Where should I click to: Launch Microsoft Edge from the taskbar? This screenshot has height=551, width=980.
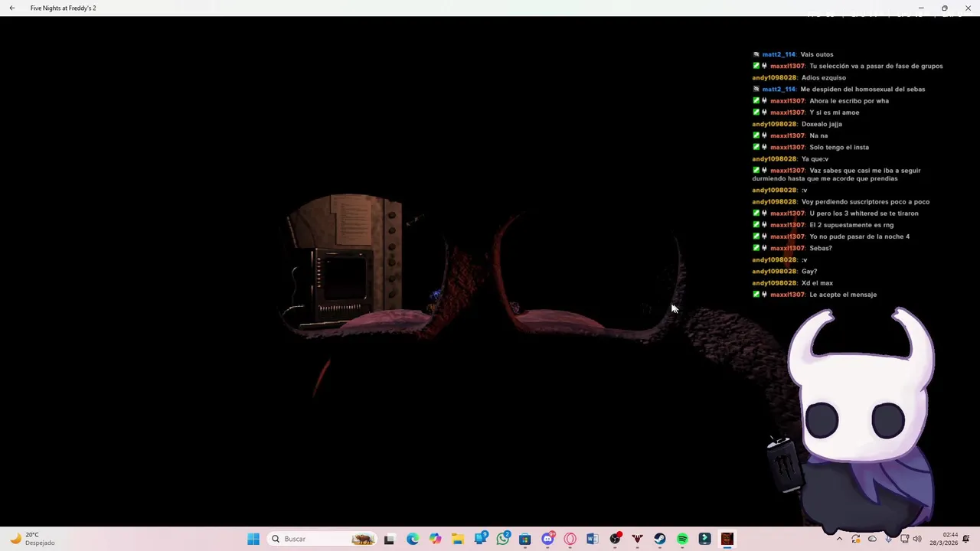point(413,539)
